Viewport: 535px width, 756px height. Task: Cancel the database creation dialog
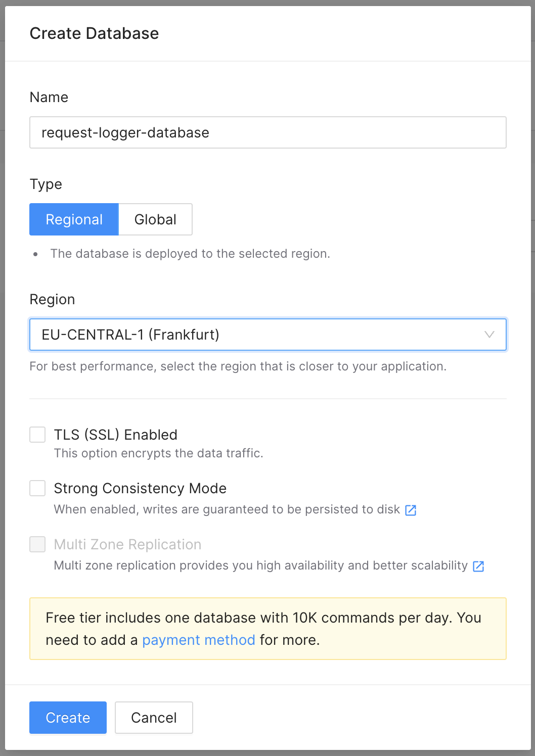(154, 718)
